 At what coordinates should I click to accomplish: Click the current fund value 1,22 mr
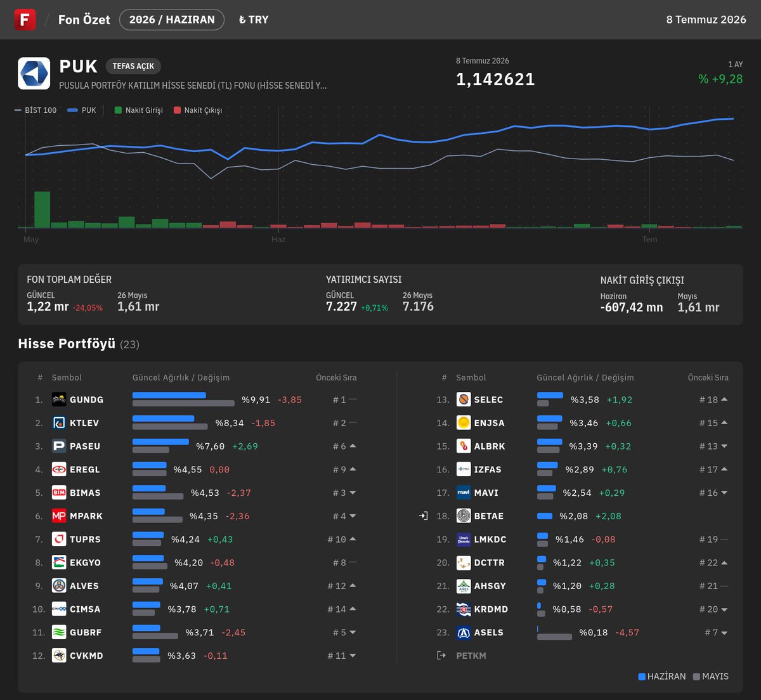[x=48, y=306]
